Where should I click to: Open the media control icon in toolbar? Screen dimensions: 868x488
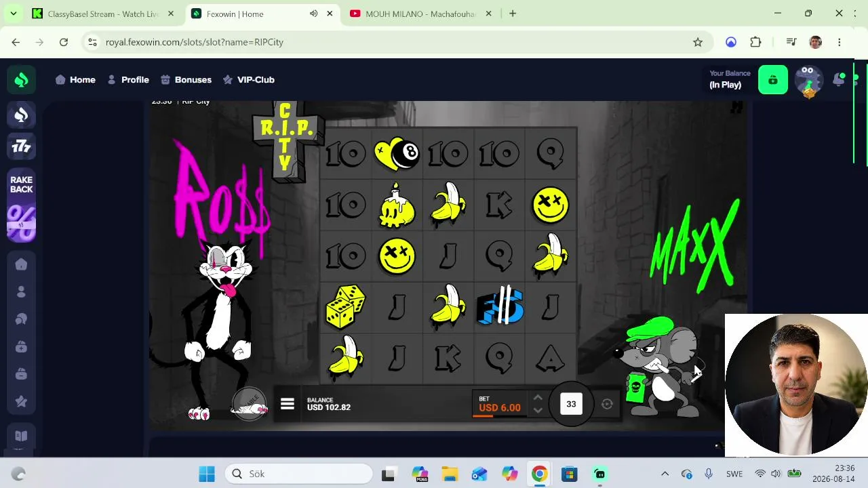(791, 42)
